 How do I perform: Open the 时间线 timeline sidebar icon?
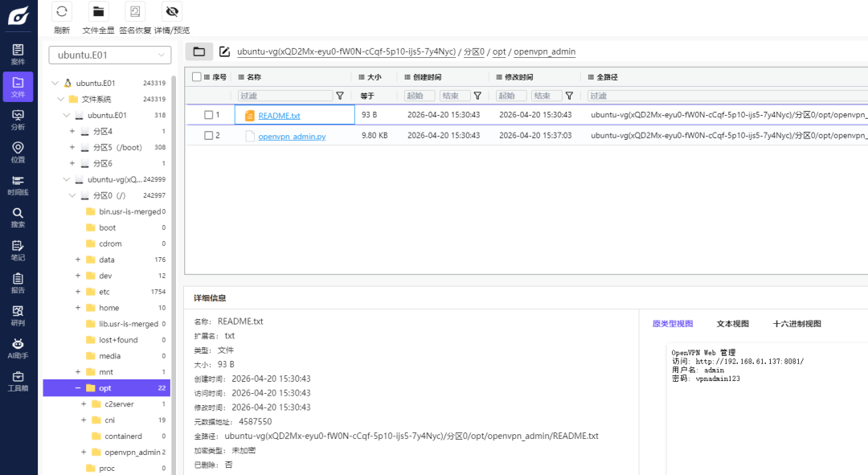tap(18, 184)
